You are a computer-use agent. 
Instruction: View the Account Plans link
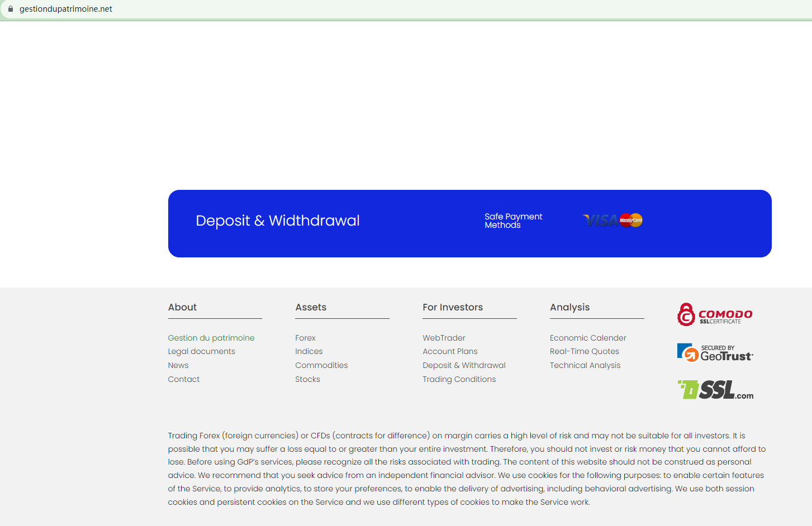[450, 351]
